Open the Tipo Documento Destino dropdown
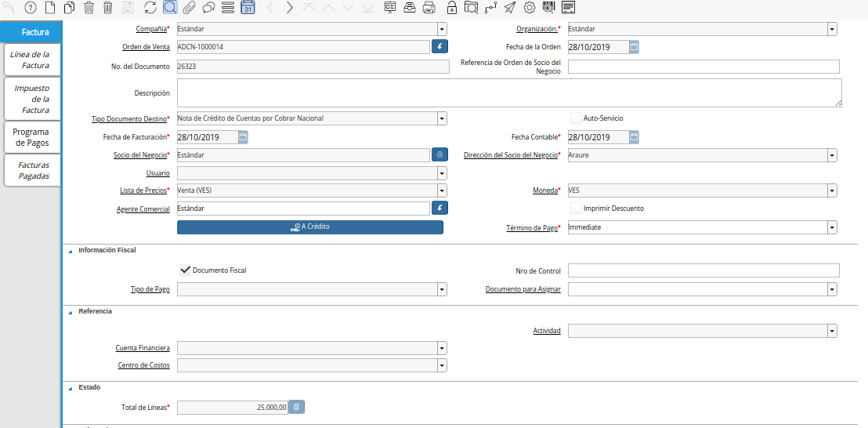This screenshot has width=868, height=428. [x=442, y=118]
